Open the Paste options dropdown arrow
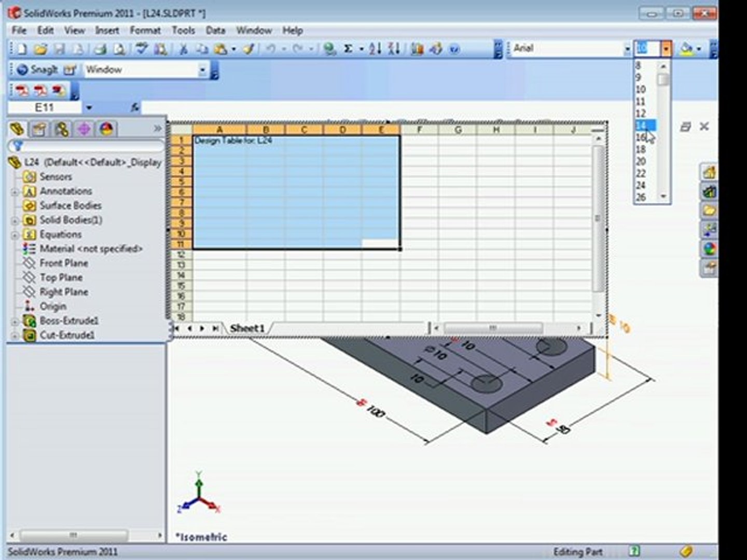 point(233,49)
